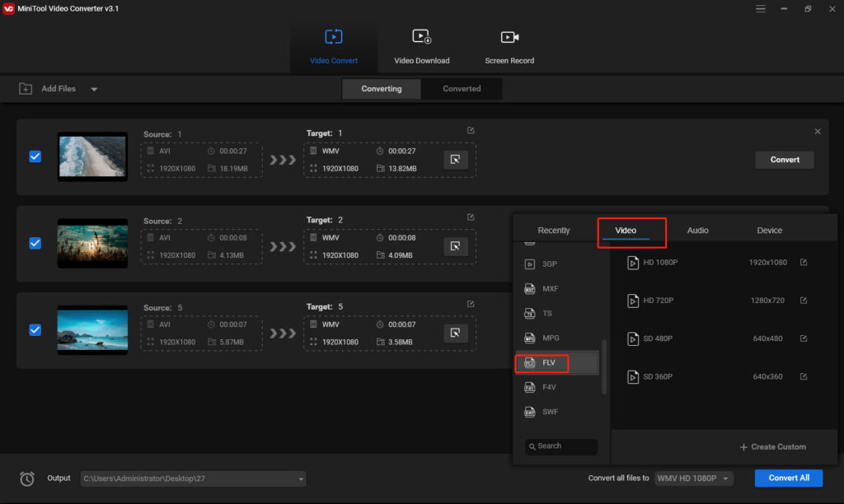The height and width of the screenshot is (504, 844).
Task: Choose the FLV format
Action: tap(557, 362)
